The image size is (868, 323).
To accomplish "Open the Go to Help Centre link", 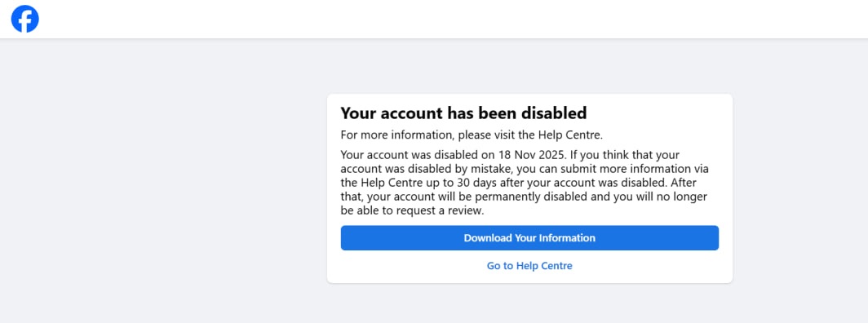I will tap(529, 266).
